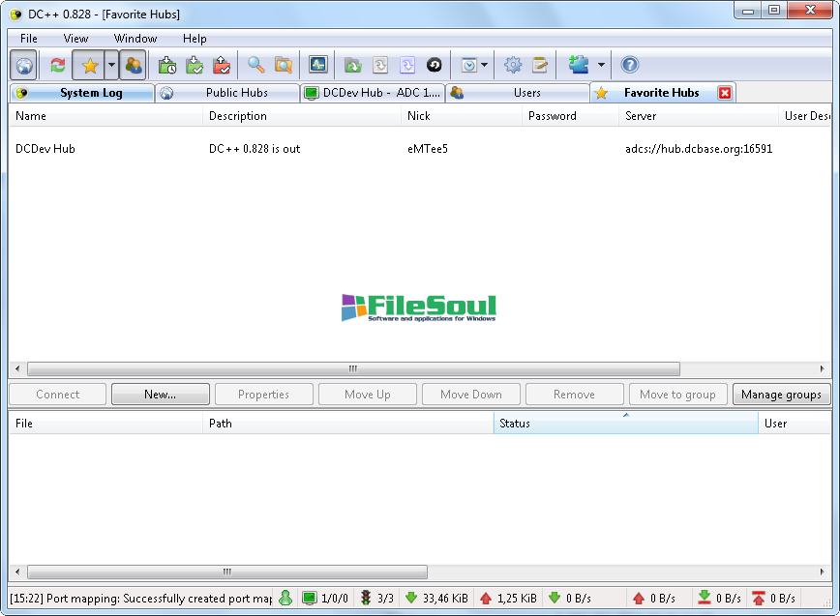Screen dimensions: 840x616
Task: Click the downloaded total 33,46 KiB status
Action: [x=436, y=598]
